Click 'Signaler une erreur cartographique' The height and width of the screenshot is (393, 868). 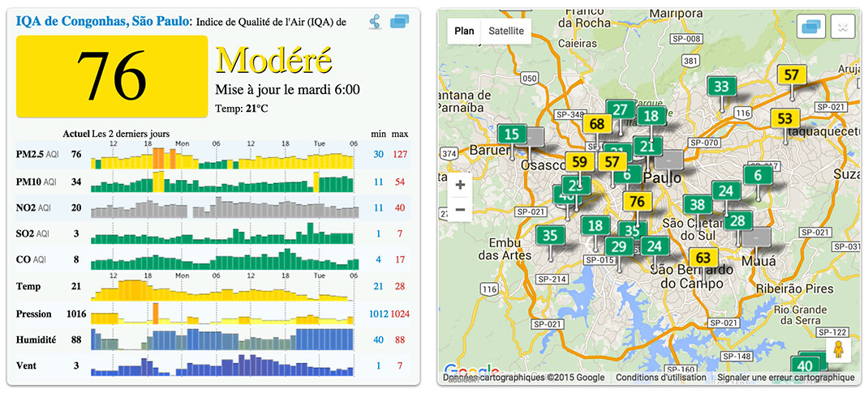[786, 378]
